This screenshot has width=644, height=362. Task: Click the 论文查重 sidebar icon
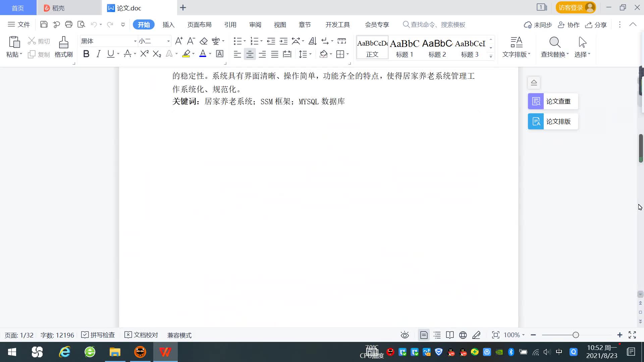coord(536,101)
